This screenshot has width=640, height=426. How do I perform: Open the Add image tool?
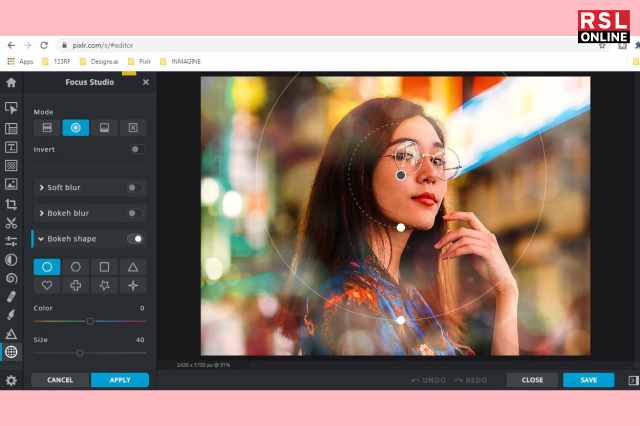tap(11, 184)
